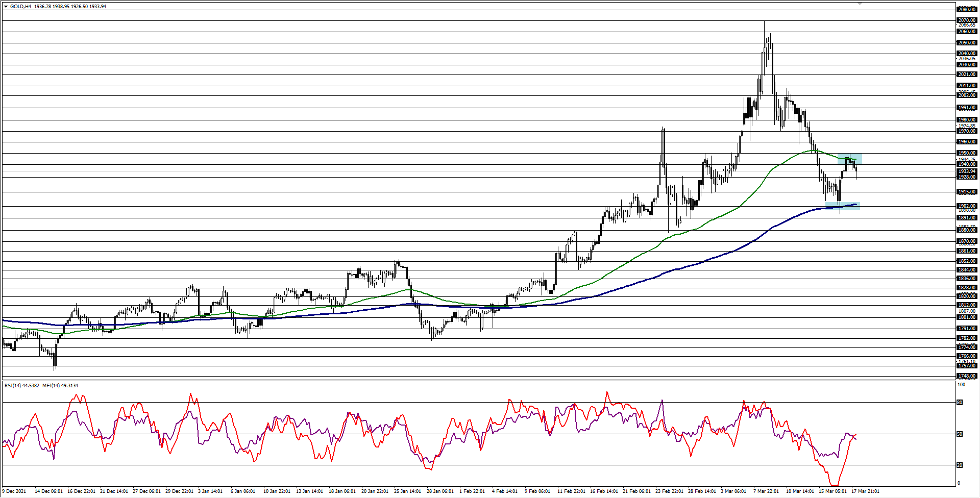Image resolution: width=980 pixels, height=498 pixels.
Task: Click the RSI level 80 label
Action: tap(960, 403)
